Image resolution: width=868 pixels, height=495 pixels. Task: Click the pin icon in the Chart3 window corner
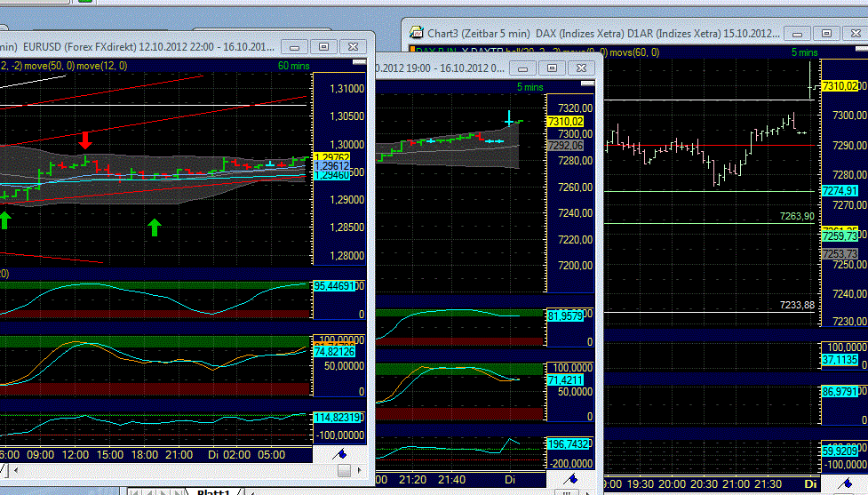[845, 484]
